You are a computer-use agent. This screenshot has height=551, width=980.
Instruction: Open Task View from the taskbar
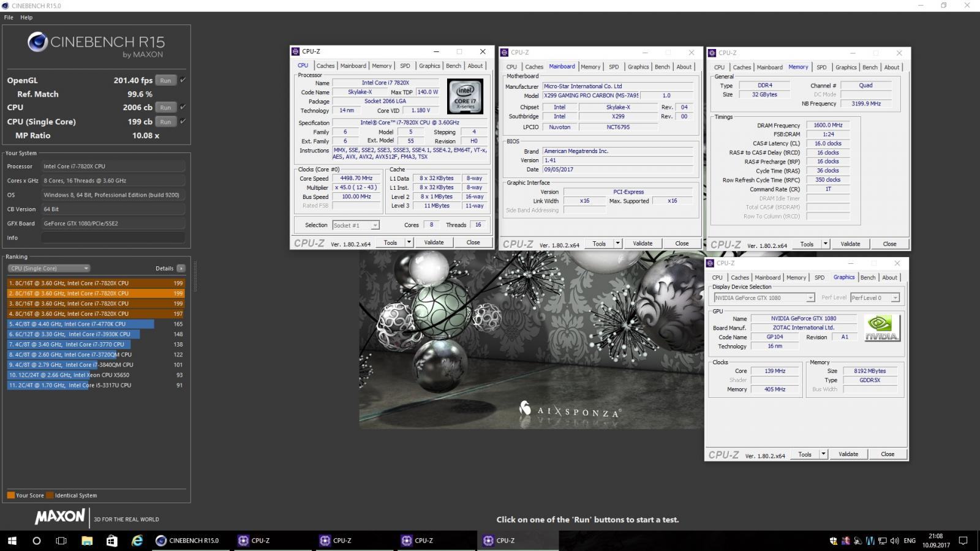pyautogui.click(x=61, y=541)
